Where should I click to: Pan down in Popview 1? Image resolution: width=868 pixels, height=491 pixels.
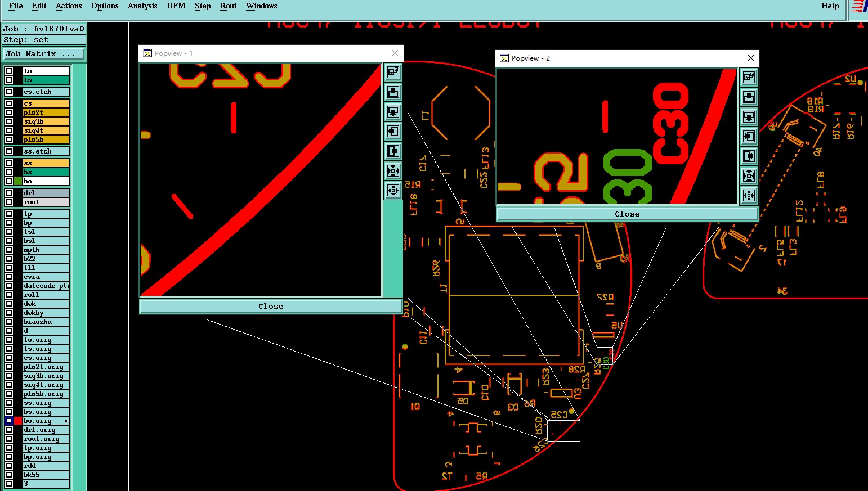tap(393, 111)
